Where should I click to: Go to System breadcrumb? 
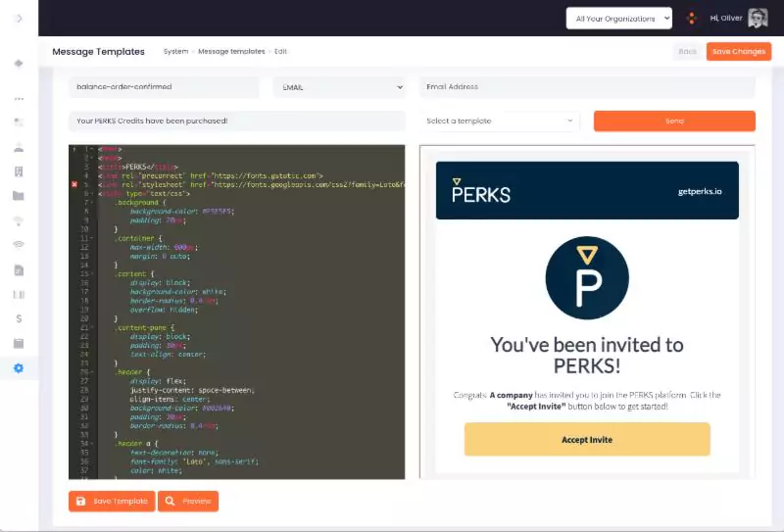tap(176, 52)
